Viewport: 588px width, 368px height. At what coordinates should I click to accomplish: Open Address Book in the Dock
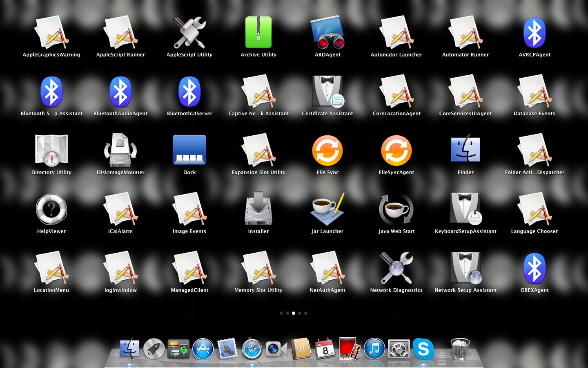pos(301,349)
